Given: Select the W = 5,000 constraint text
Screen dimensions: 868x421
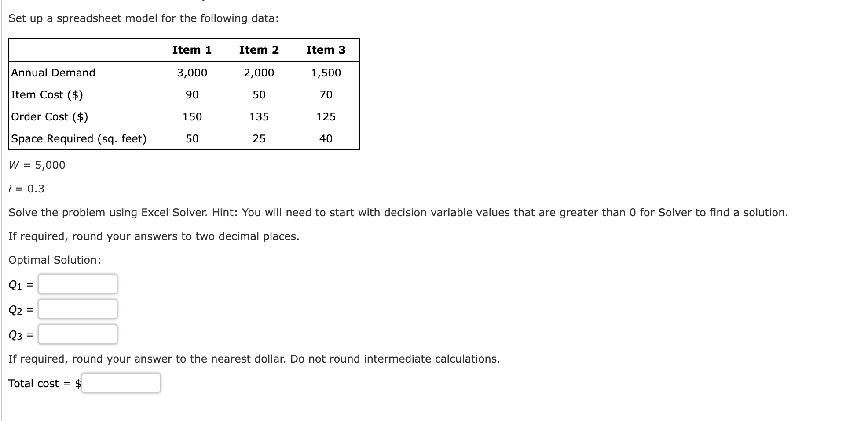Looking at the screenshot, I should click(37, 166).
